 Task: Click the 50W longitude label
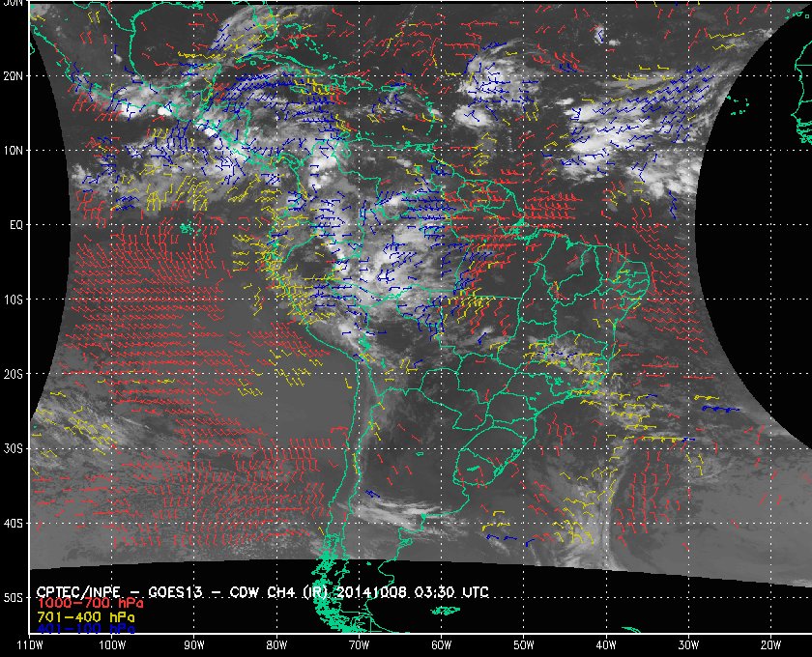(x=524, y=644)
